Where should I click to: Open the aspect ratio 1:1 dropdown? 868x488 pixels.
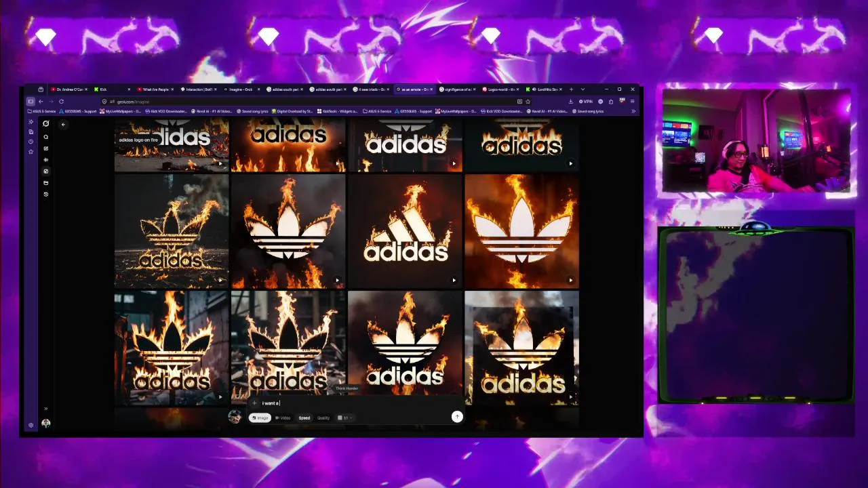tap(344, 418)
